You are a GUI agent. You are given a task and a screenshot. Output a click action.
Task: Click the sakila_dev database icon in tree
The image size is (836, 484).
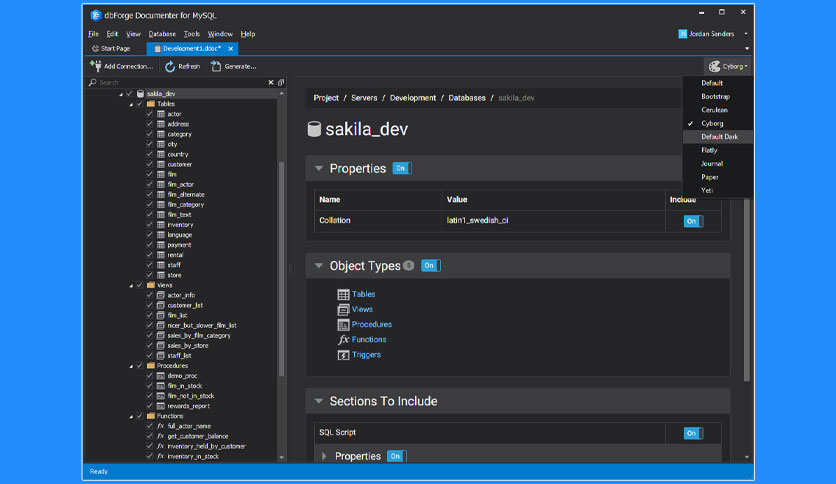tap(140, 93)
